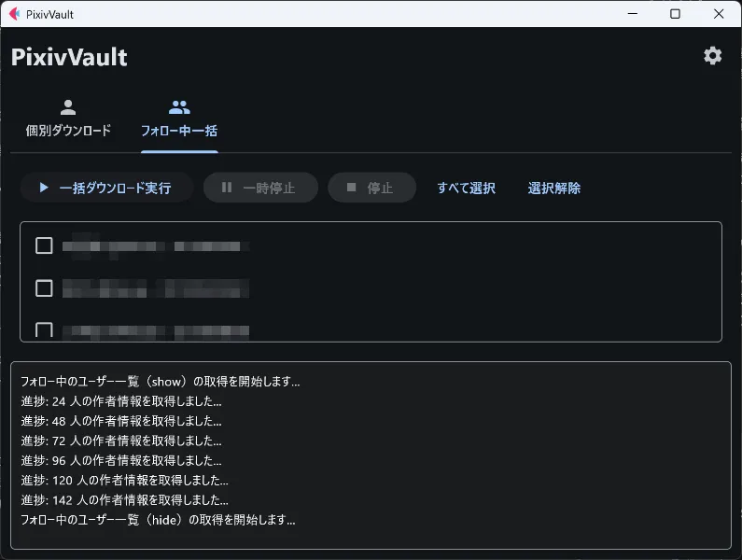Viewport: 742px width, 560px height.
Task: Click すべて選択 to select all
Action: (x=466, y=188)
